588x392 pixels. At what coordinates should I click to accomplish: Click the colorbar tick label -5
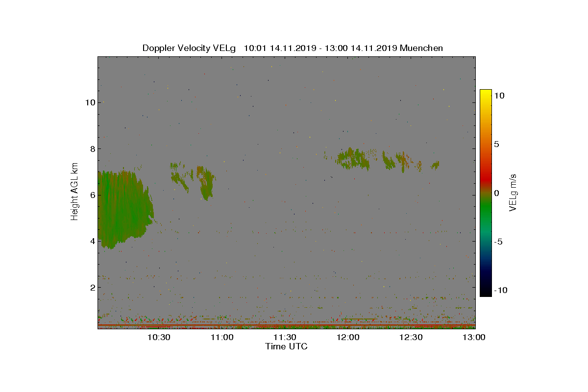(x=498, y=242)
